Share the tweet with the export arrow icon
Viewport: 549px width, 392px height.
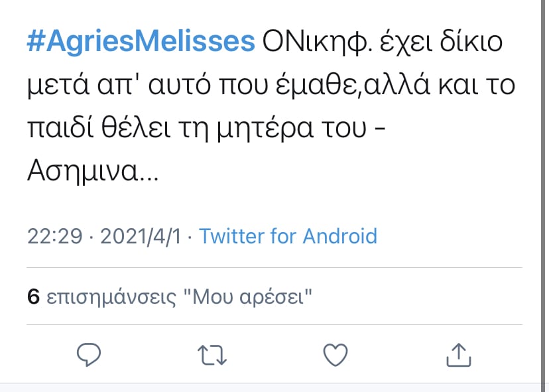[x=457, y=356]
